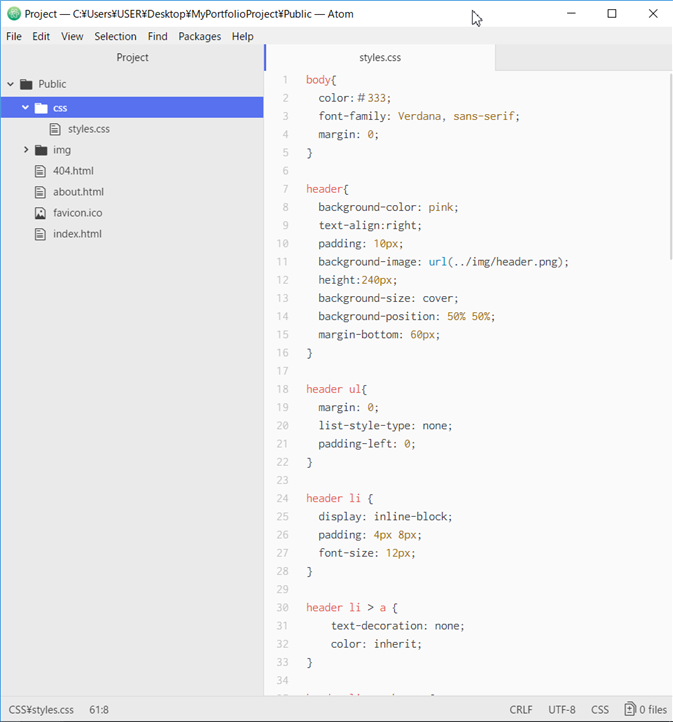Open the View menu
673x722 pixels.
coord(72,36)
